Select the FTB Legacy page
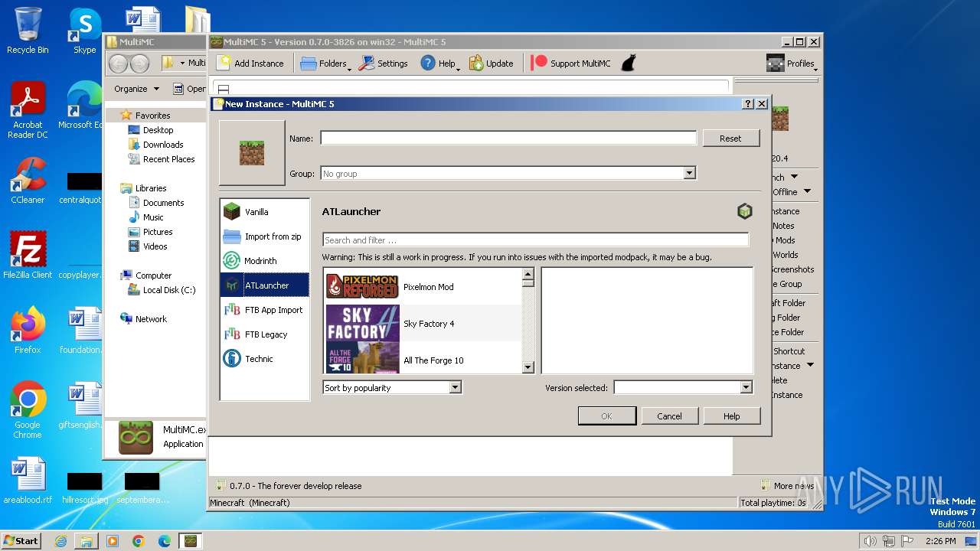The height and width of the screenshot is (551, 980). (265, 334)
